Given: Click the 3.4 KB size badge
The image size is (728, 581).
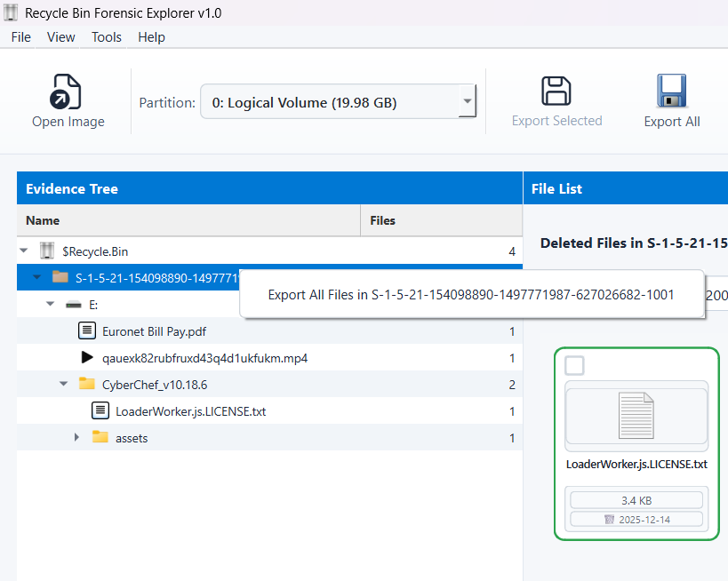Looking at the screenshot, I should click(636, 500).
